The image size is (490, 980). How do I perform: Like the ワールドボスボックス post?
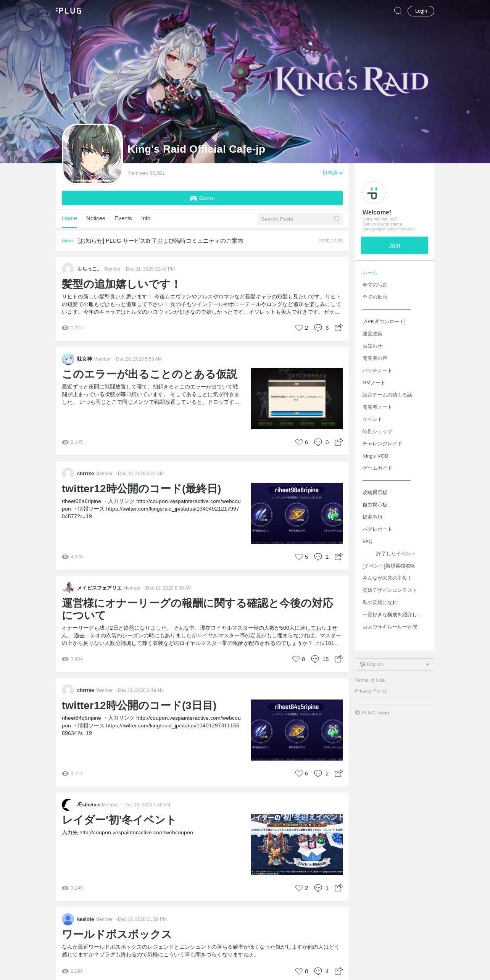click(x=299, y=971)
